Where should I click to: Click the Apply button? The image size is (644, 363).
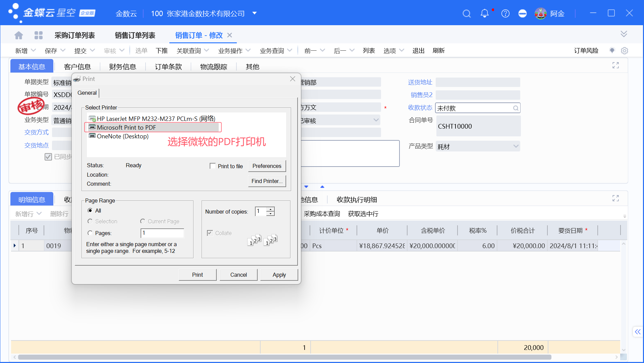pos(279,275)
